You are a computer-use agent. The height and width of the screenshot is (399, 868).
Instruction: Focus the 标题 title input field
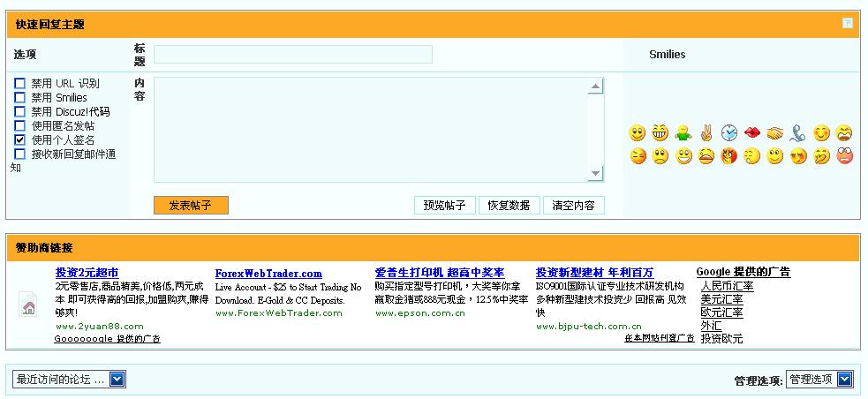293,54
